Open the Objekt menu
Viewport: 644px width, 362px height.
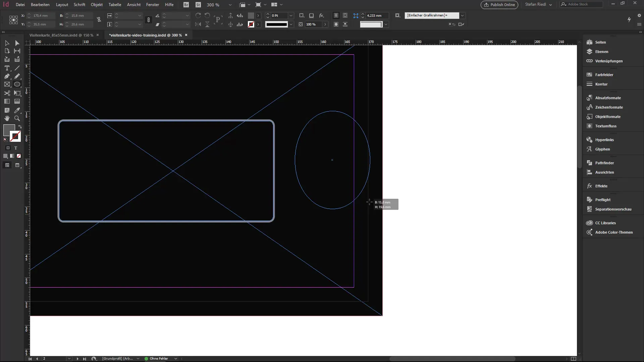[97, 5]
